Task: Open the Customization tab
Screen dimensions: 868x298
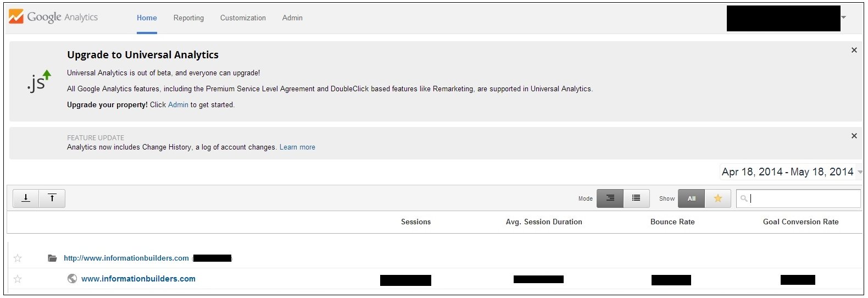Action: 243,18
